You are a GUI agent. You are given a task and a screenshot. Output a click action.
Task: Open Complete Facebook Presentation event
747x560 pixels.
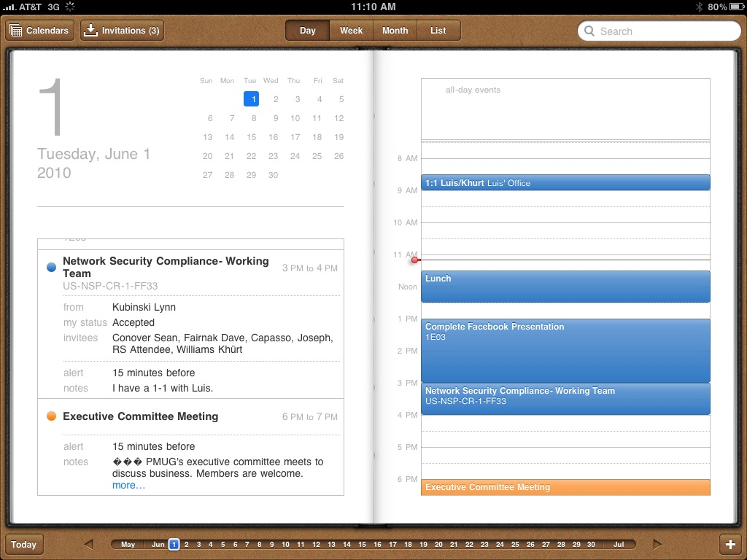[565, 350]
